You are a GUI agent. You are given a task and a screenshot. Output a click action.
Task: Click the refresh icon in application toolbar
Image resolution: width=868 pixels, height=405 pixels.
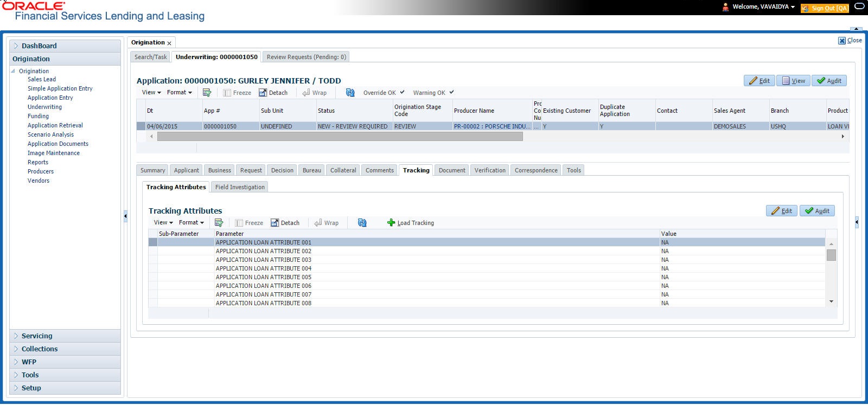350,93
